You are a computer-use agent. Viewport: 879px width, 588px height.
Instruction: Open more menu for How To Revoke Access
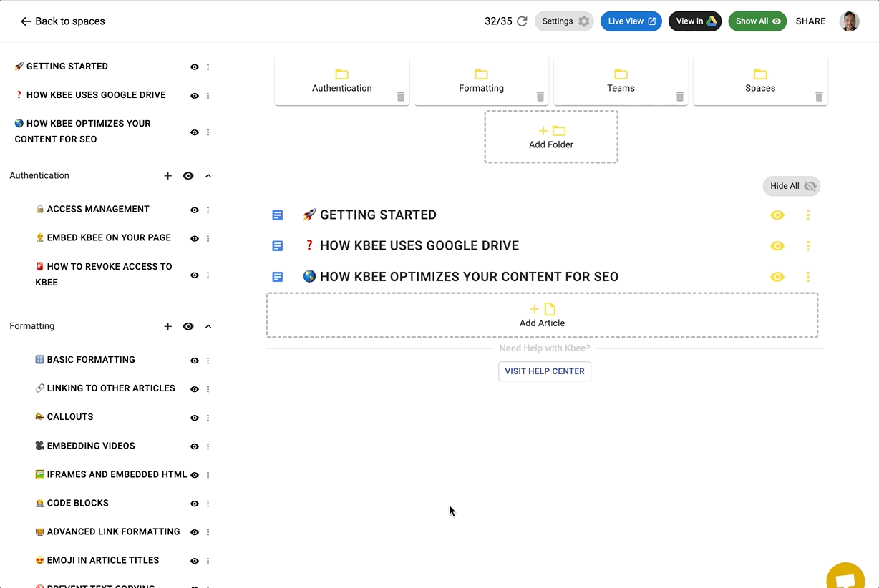(x=208, y=275)
